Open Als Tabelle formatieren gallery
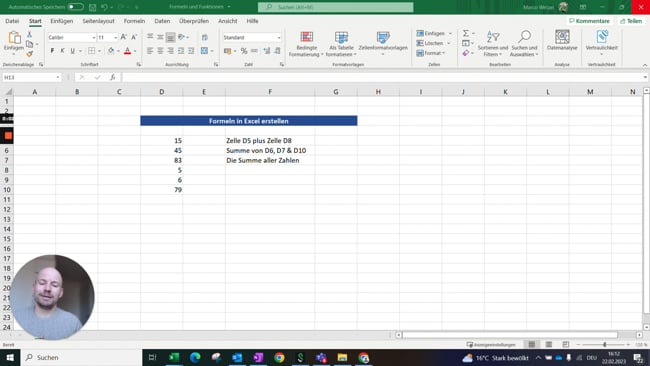 [x=341, y=44]
